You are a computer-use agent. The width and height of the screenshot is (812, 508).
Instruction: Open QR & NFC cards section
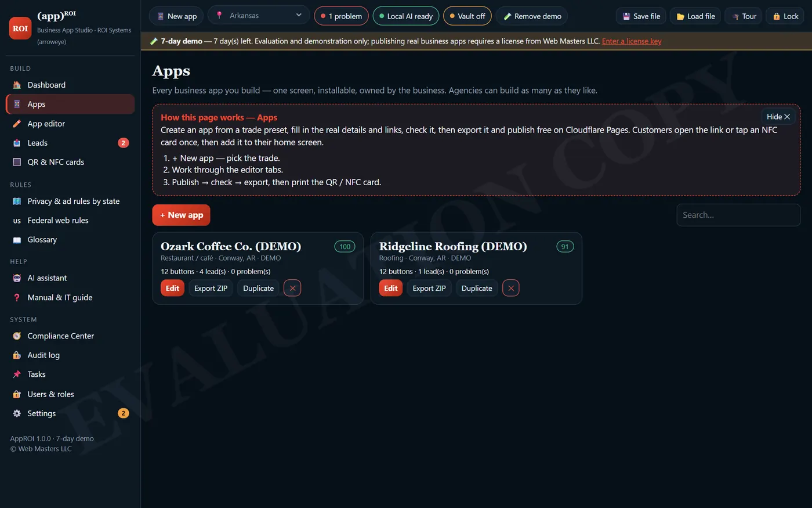point(70,162)
